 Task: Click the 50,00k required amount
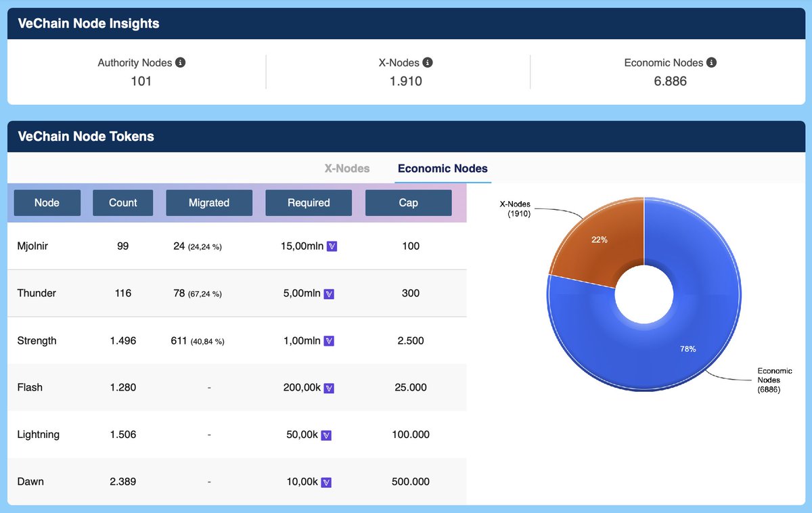(x=302, y=435)
